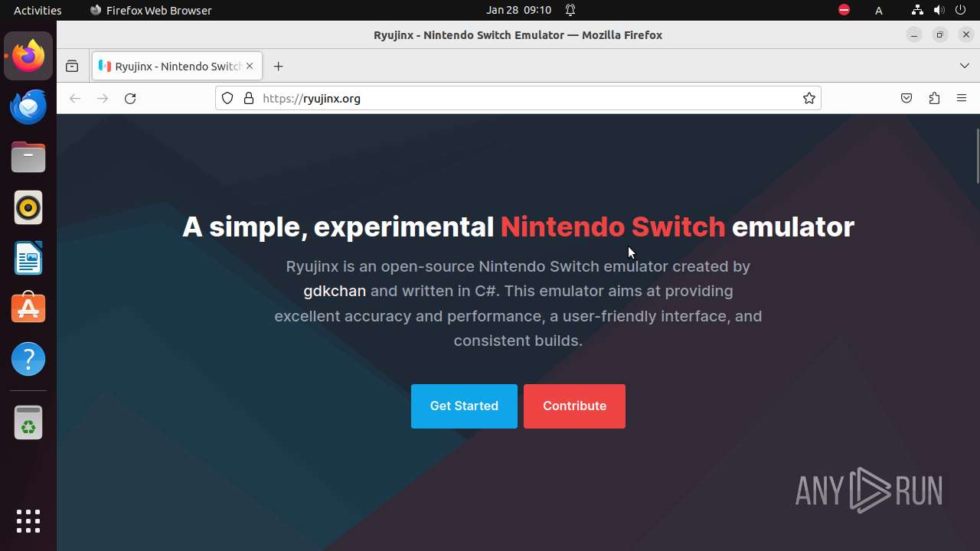Close the Ryujinx browser tab
This screenshot has height=551, width=980.
[x=250, y=67]
